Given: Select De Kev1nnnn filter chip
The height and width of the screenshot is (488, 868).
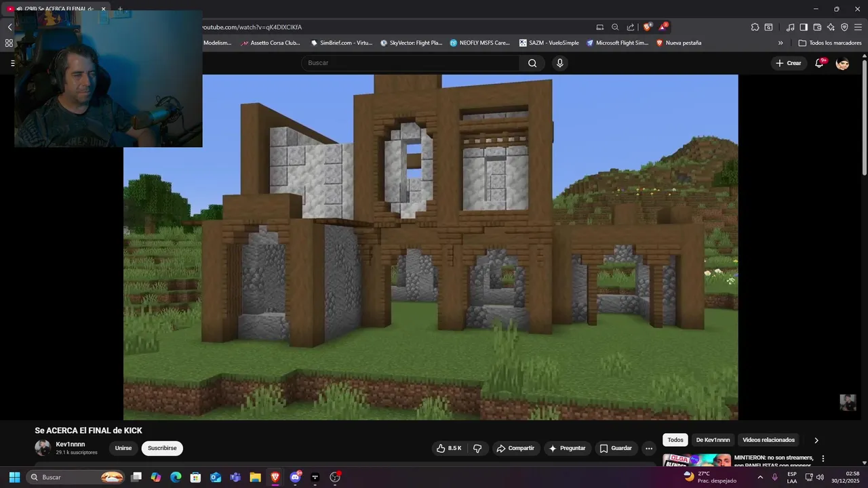Looking at the screenshot, I should (x=713, y=440).
